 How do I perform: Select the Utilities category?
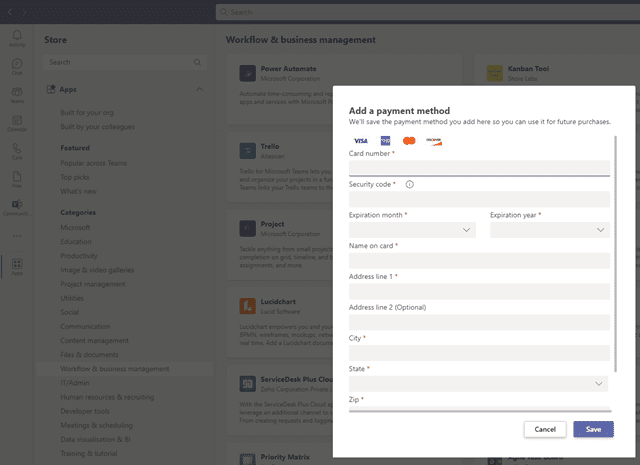click(x=72, y=298)
